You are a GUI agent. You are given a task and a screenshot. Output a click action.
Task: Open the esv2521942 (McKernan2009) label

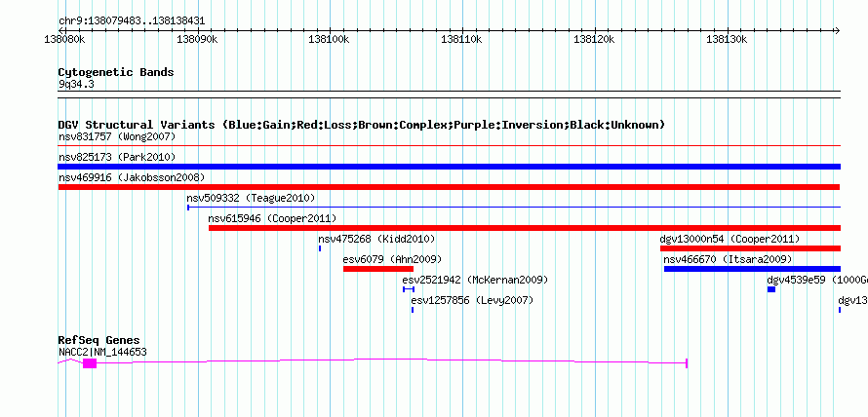475,280
